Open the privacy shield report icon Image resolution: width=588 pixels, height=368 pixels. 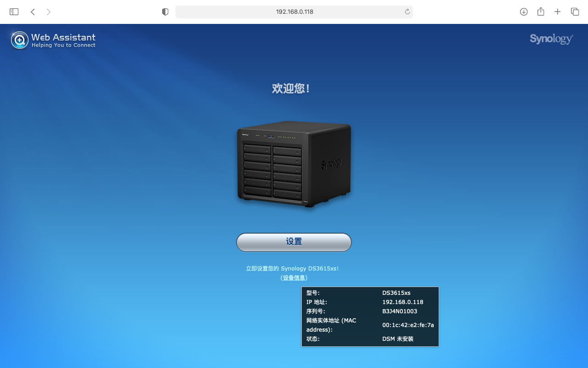coord(165,12)
